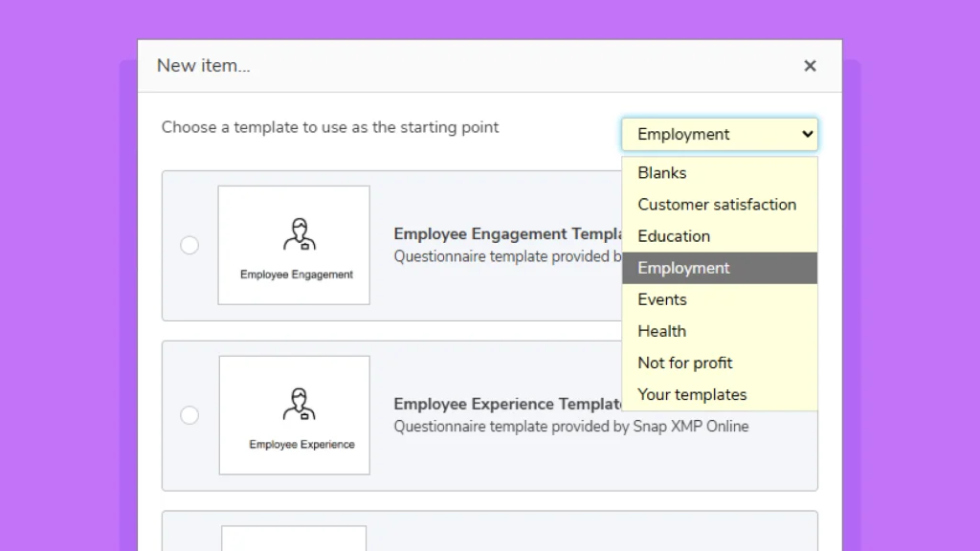This screenshot has width=980, height=551.
Task: Click the dropdown chevron next to Employment
Action: coord(807,134)
